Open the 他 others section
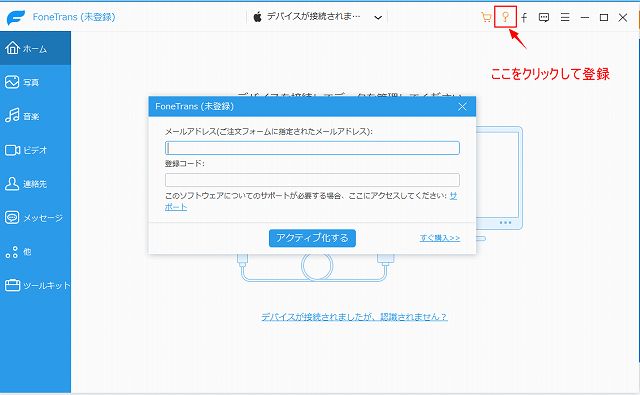This screenshot has width=640, height=395. (36, 251)
